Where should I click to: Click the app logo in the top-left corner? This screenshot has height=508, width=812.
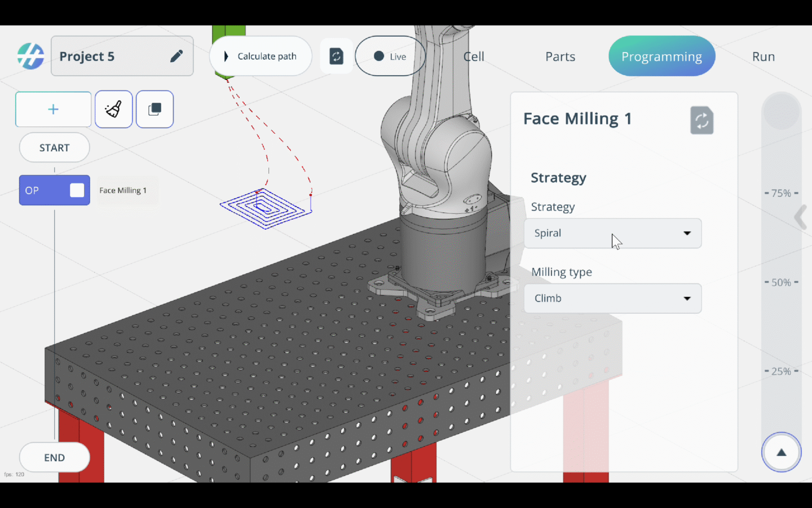30,56
